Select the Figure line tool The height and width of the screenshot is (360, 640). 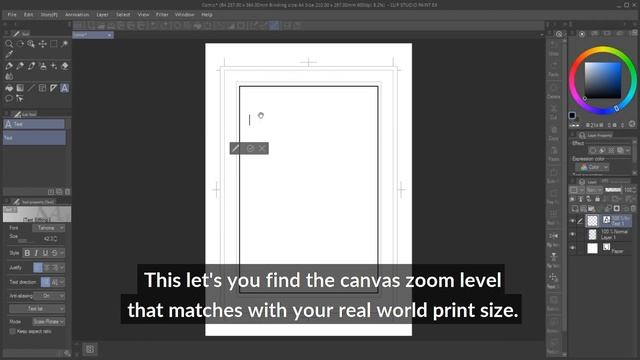(x=31, y=88)
